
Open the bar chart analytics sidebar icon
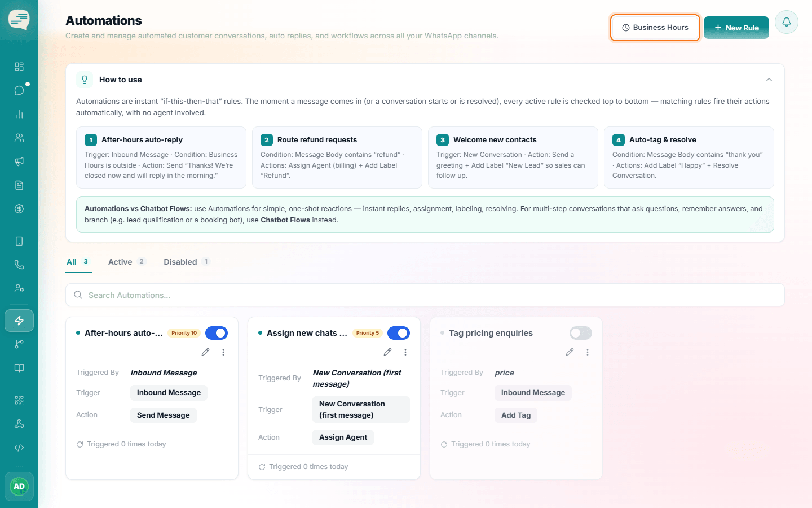coord(19,114)
